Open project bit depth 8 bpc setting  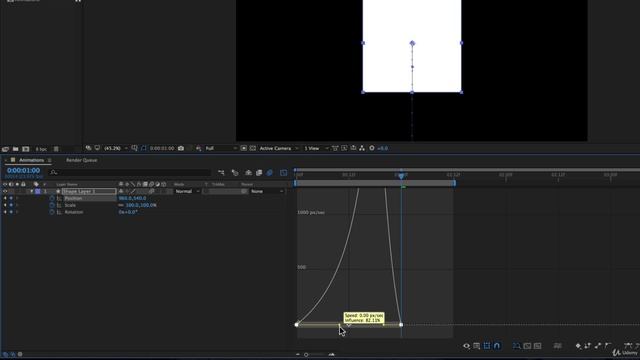[41, 149]
